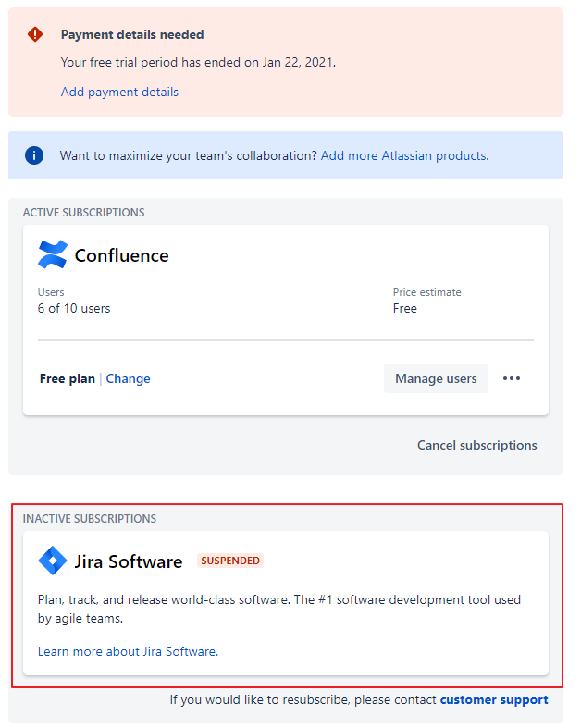Click Cancel subscriptions
Image resolution: width=581 pixels, height=728 pixels.
pyautogui.click(x=476, y=445)
